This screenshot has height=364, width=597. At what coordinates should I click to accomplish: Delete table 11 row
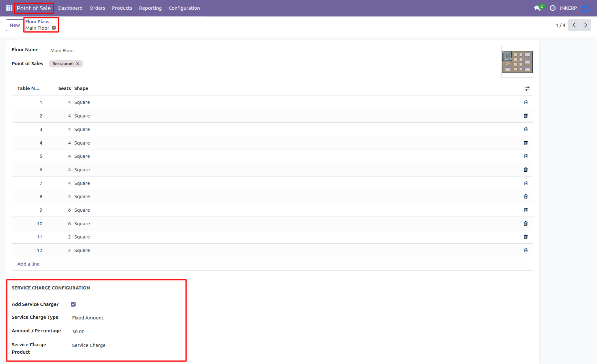click(x=526, y=237)
